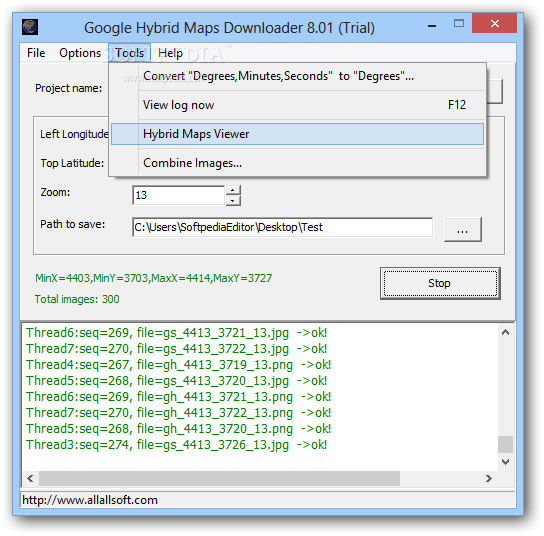
Task: Close the Google Hybrid Maps Downloader window
Action: pyautogui.click(x=495, y=24)
